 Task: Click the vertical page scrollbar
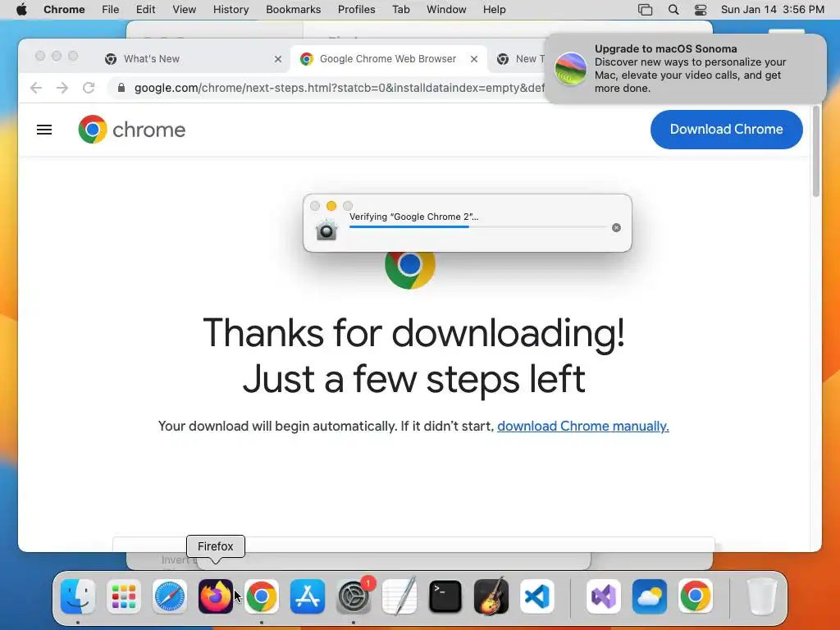[x=816, y=151]
